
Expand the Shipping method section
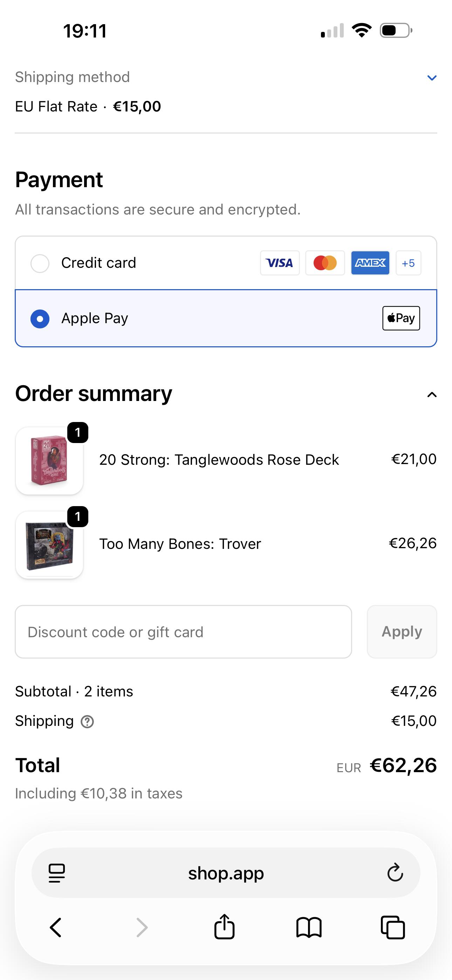point(431,78)
